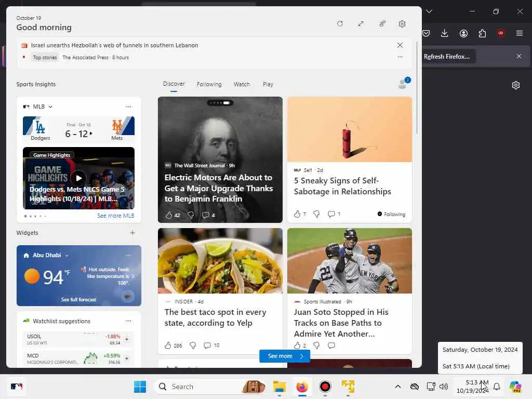The height and width of the screenshot is (399, 532).
Task: Like the Self-Sabotage in Relationships article
Action: tap(297, 214)
